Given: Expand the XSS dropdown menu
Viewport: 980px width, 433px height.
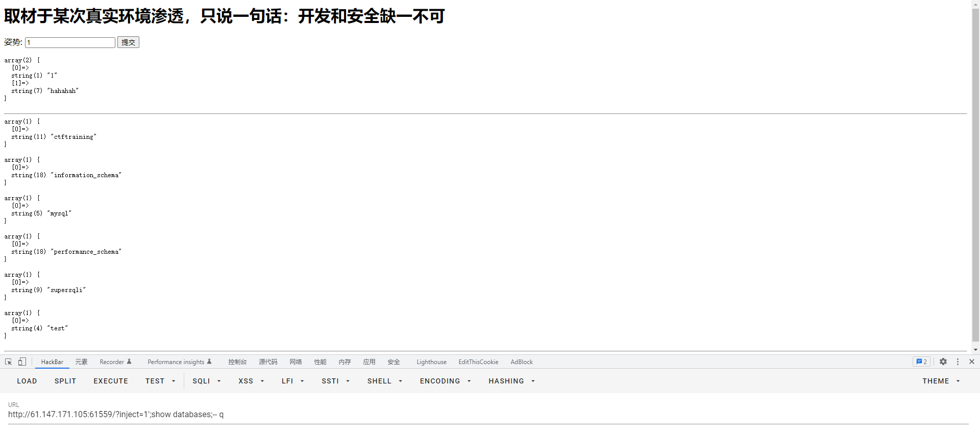Looking at the screenshot, I should coord(251,381).
